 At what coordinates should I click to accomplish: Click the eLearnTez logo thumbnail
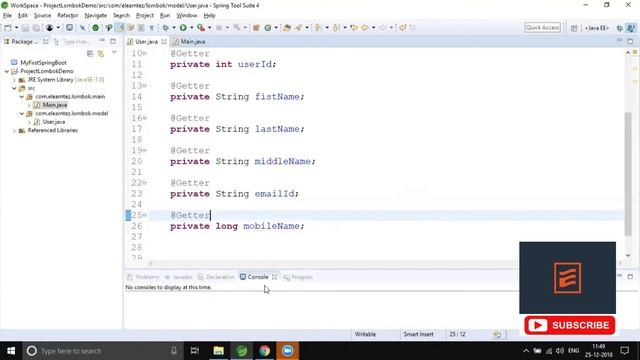pos(567,278)
